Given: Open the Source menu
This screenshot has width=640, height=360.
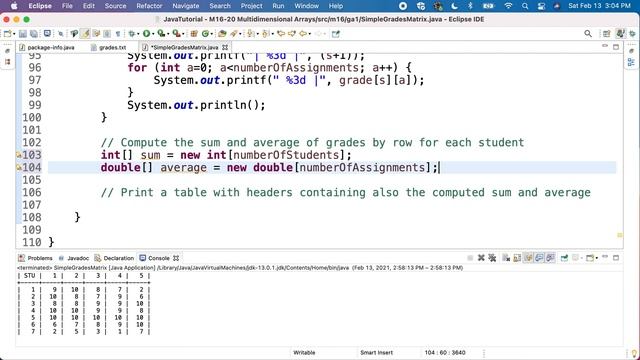Looking at the screenshot, I should click(x=116, y=6).
